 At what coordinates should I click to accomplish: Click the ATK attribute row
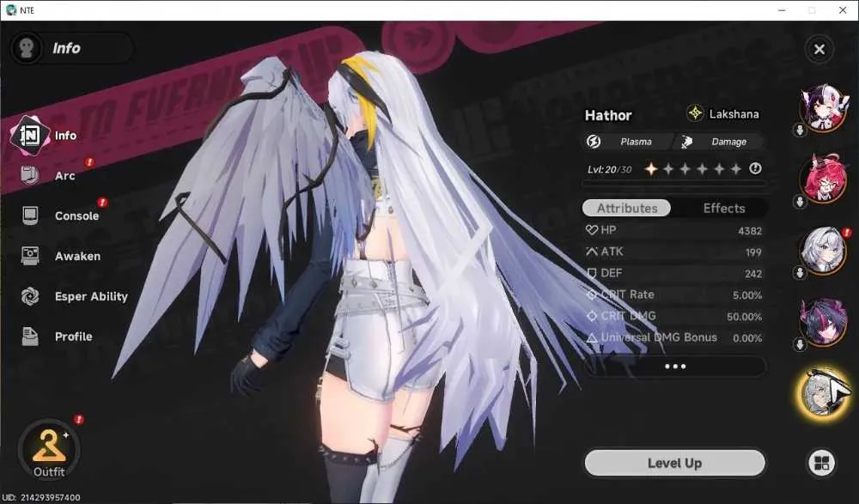[x=673, y=252]
